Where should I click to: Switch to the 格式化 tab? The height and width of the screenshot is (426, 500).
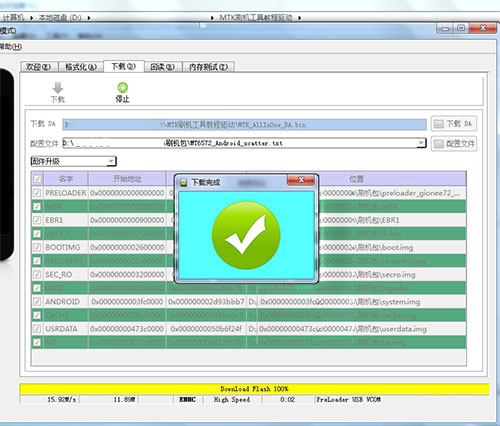81,67
